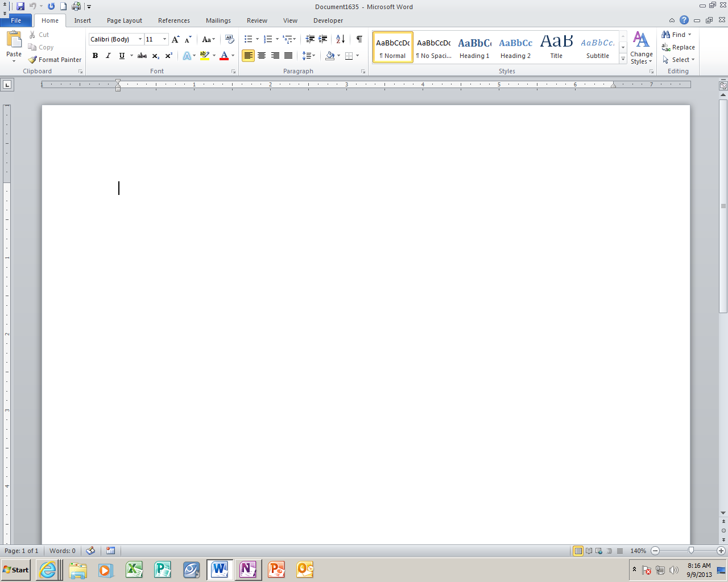The height and width of the screenshot is (582, 728).
Task: Click the Redo repeat icon
Action: tap(51, 6)
